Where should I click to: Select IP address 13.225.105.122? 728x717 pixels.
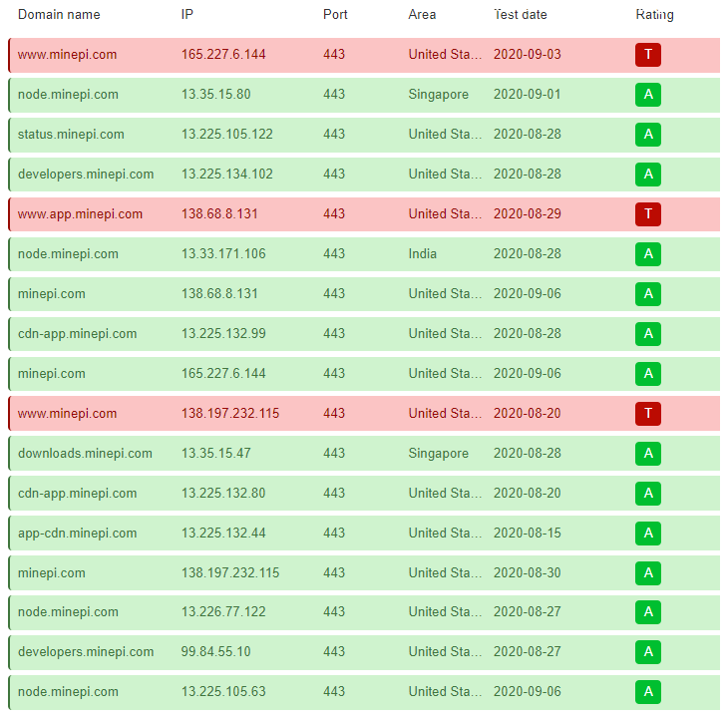(227, 135)
